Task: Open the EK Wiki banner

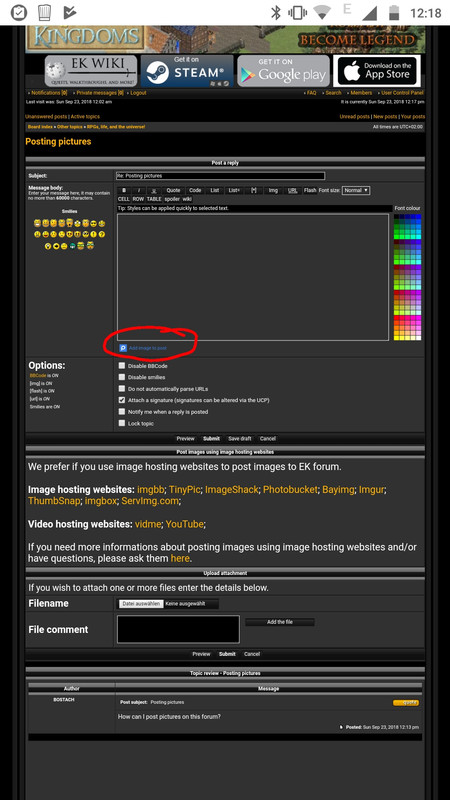Action: pos(91,71)
